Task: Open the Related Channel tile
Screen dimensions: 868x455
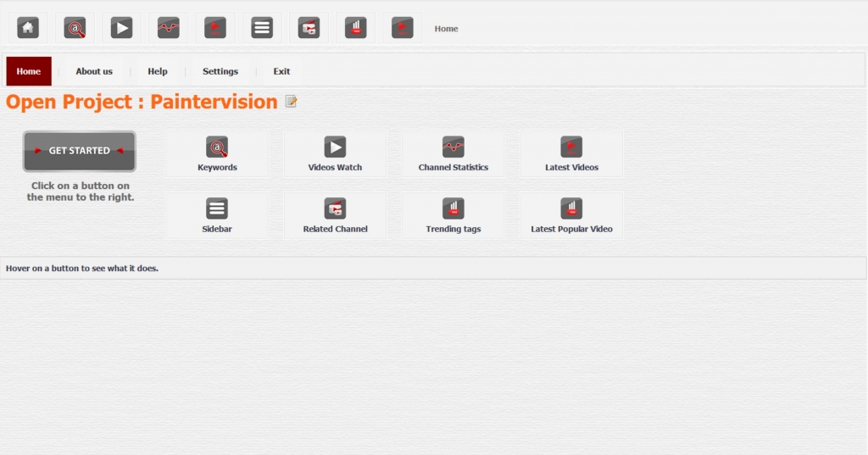Action: (335, 216)
